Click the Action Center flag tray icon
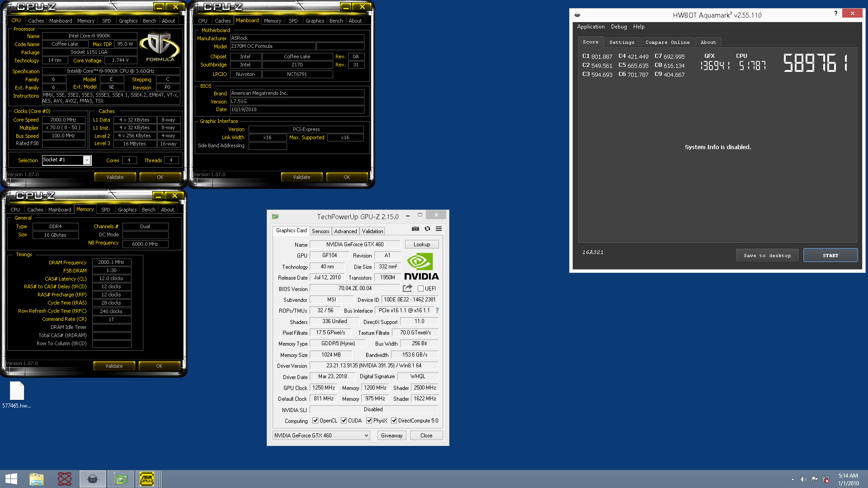 pyautogui.click(x=814, y=479)
